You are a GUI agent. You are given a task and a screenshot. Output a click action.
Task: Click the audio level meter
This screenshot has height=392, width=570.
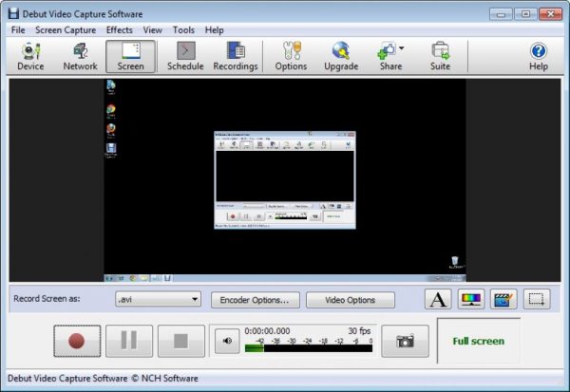pos(309,348)
